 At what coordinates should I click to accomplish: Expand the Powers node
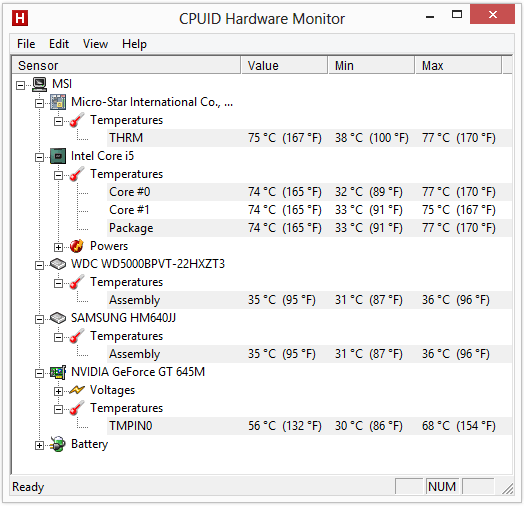click(58, 247)
